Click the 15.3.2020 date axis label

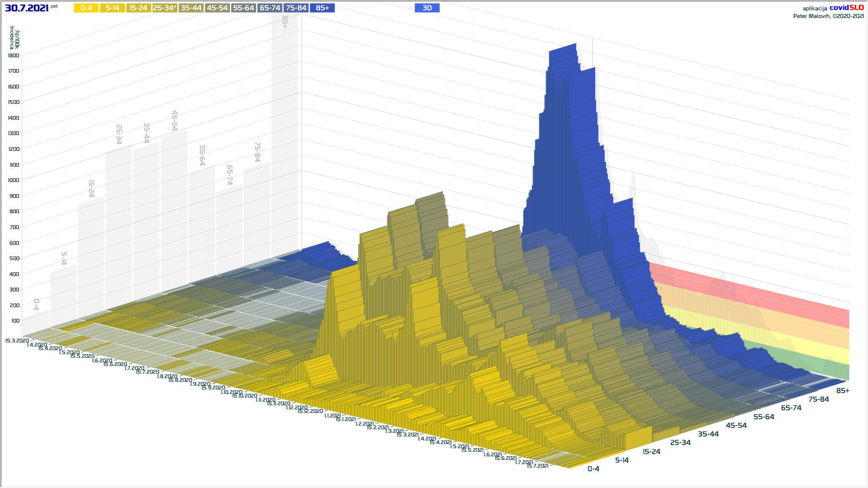(17, 340)
